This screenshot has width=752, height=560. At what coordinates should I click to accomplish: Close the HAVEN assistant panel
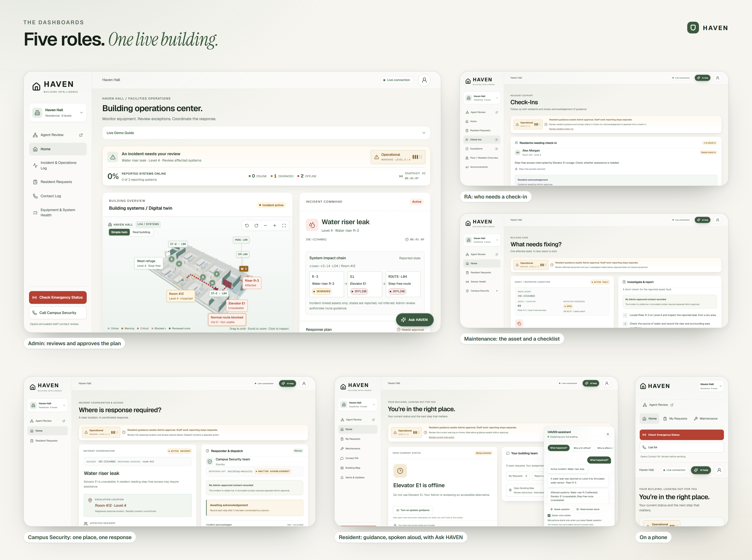(608, 434)
